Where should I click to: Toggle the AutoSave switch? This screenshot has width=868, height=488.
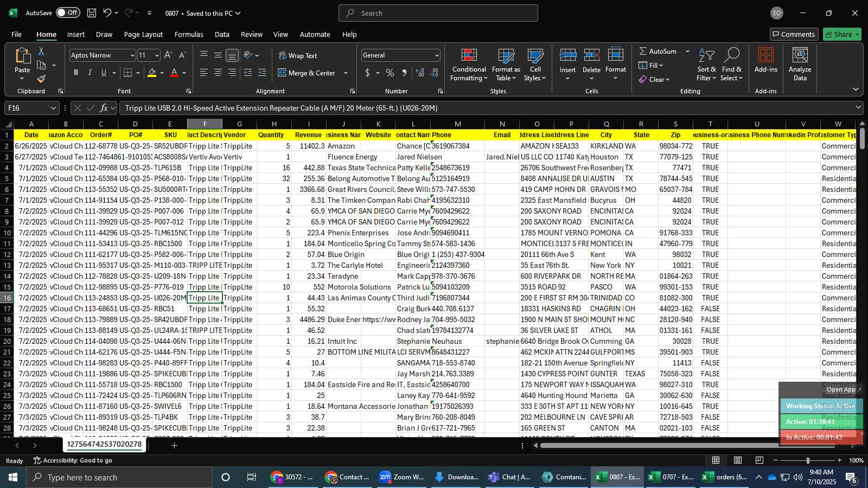tap(68, 13)
